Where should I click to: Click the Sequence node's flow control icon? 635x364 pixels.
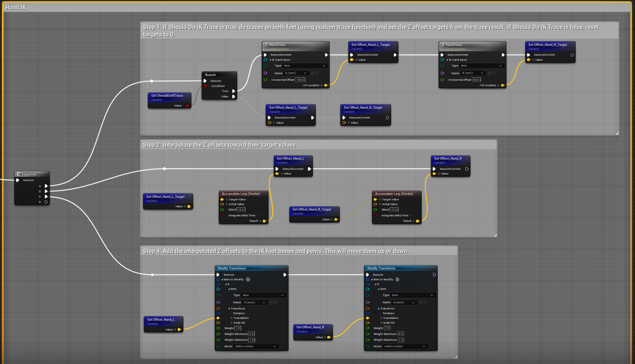coord(19,174)
